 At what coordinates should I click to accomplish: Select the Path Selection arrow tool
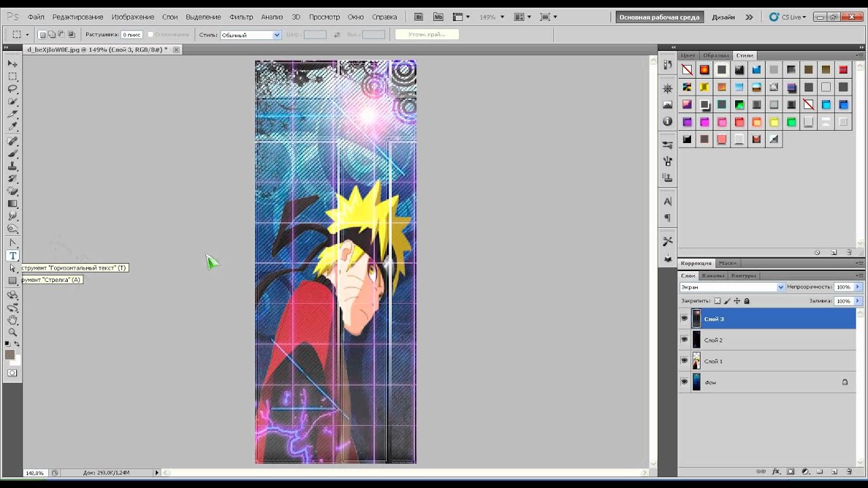[12, 268]
